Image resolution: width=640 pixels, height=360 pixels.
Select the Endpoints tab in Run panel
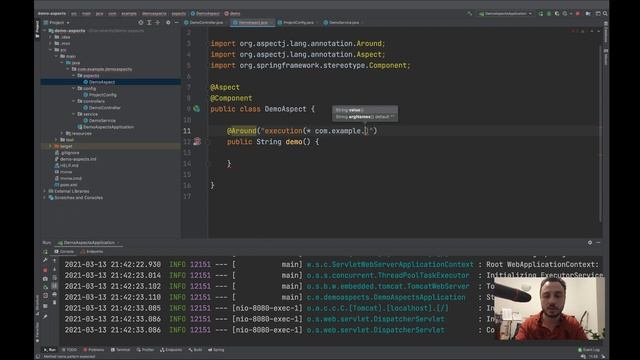92,252
